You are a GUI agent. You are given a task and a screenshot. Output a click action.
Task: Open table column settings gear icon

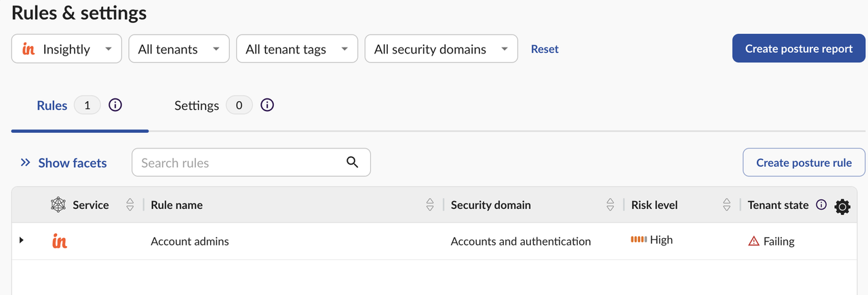tap(842, 207)
